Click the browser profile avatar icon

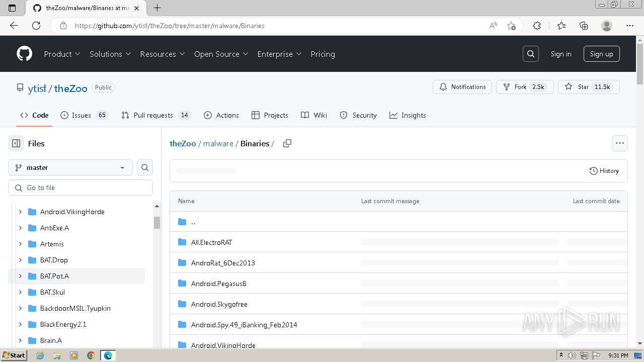(607, 26)
